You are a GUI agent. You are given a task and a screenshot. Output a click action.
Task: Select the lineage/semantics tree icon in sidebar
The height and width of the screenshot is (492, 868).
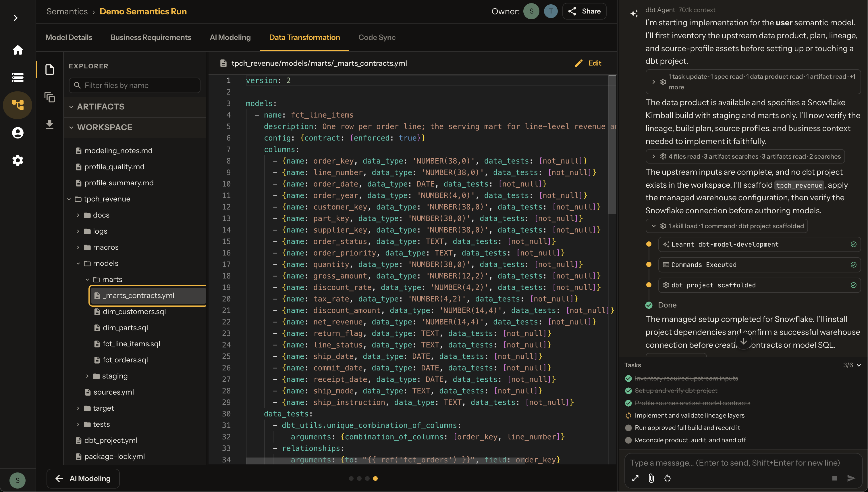point(18,105)
